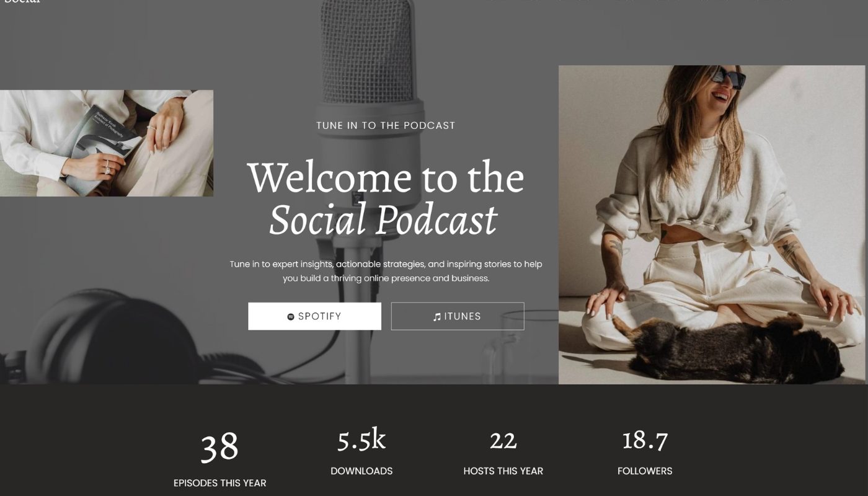Click the 'Tune in to the Podcast' tagline
The width and height of the screenshot is (868, 496).
pos(386,125)
